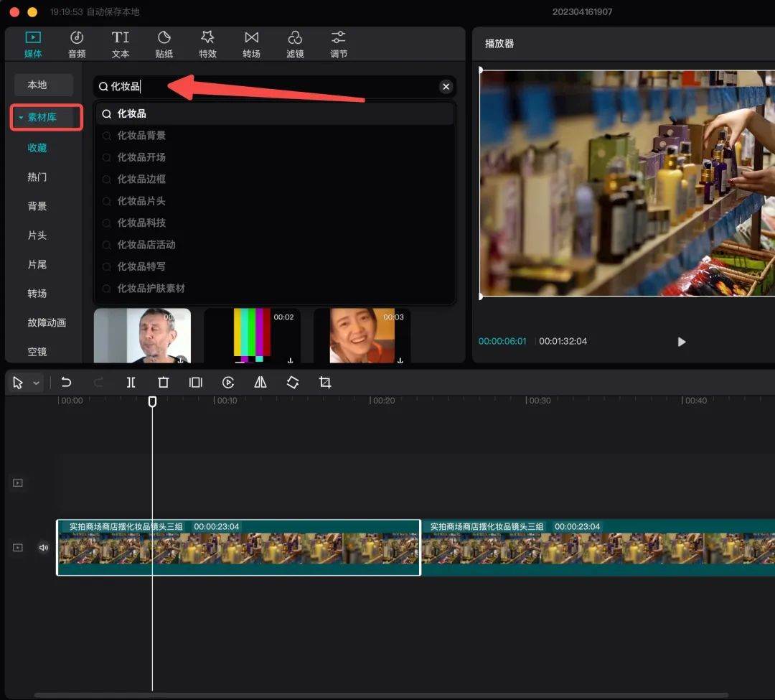Open the 调节 adjustment tab
The image size is (775, 700).
pos(339,45)
